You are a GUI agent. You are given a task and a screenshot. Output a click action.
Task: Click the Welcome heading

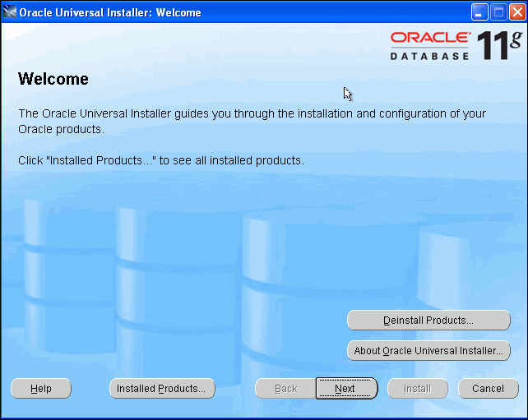tap(53, 80)
